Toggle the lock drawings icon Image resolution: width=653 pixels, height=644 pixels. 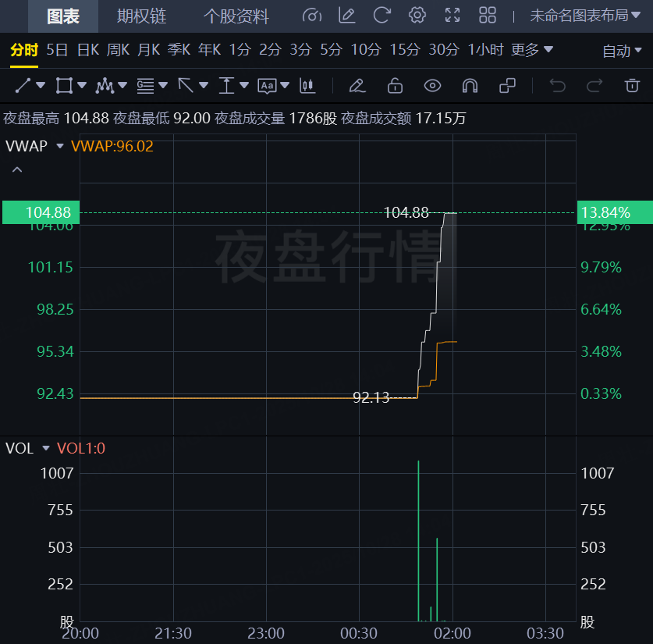point(395,86)
